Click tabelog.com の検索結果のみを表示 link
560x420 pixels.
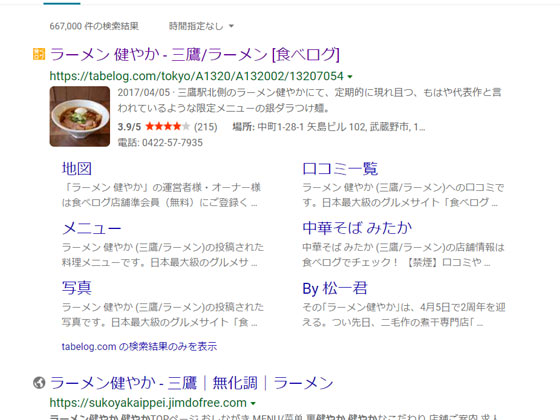click(x=139, y=346)
